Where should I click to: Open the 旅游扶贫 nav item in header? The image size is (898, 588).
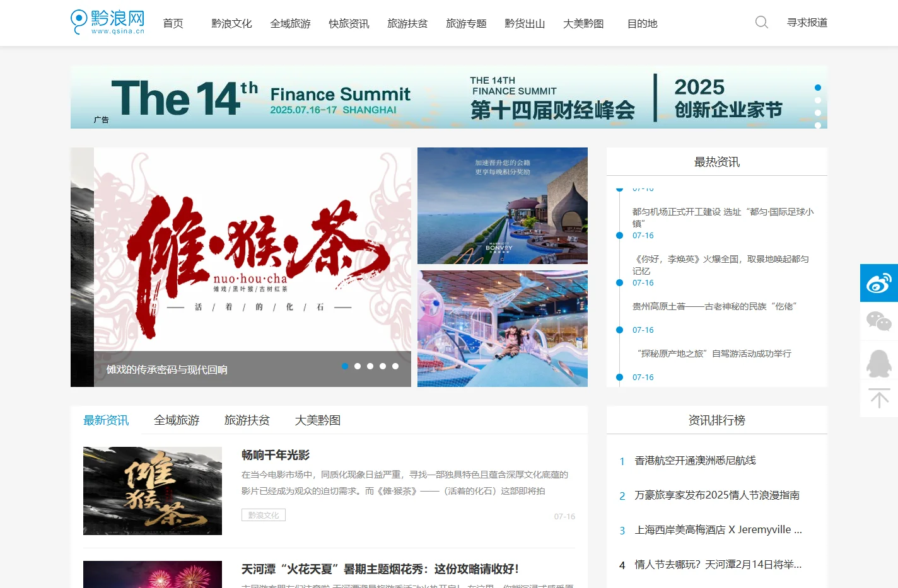407,23
